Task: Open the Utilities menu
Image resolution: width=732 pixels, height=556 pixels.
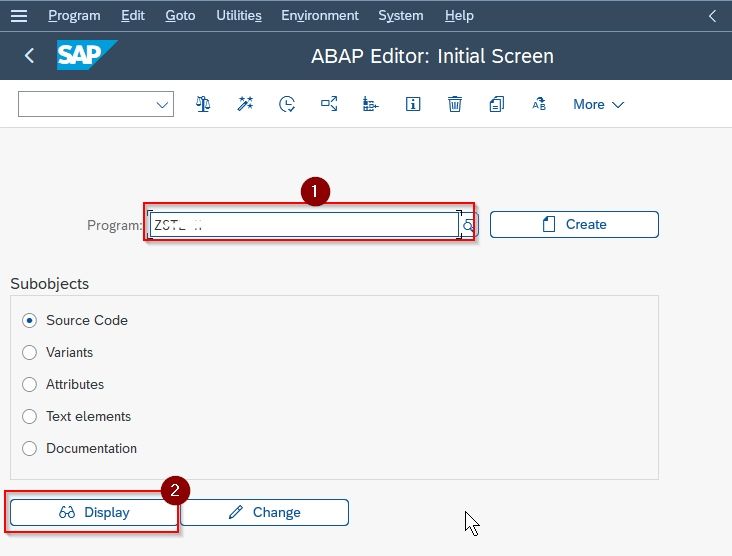Action: [239, 16]
